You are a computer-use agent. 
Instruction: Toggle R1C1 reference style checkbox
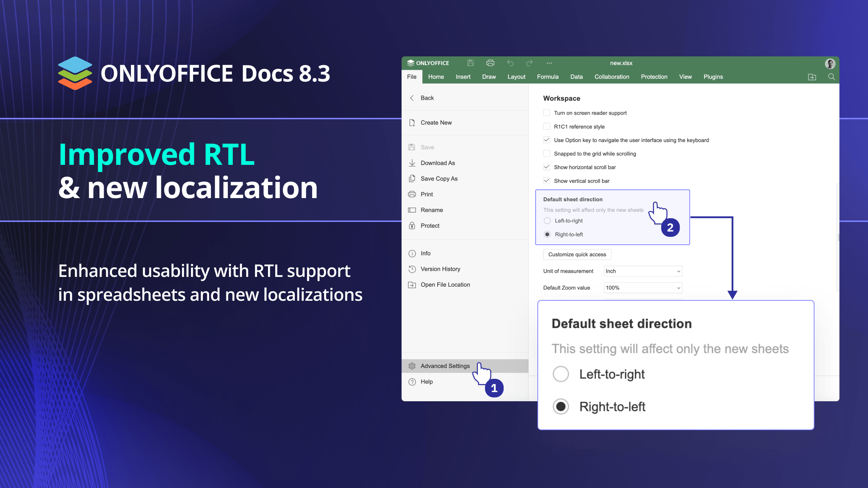tap(547, 127)
